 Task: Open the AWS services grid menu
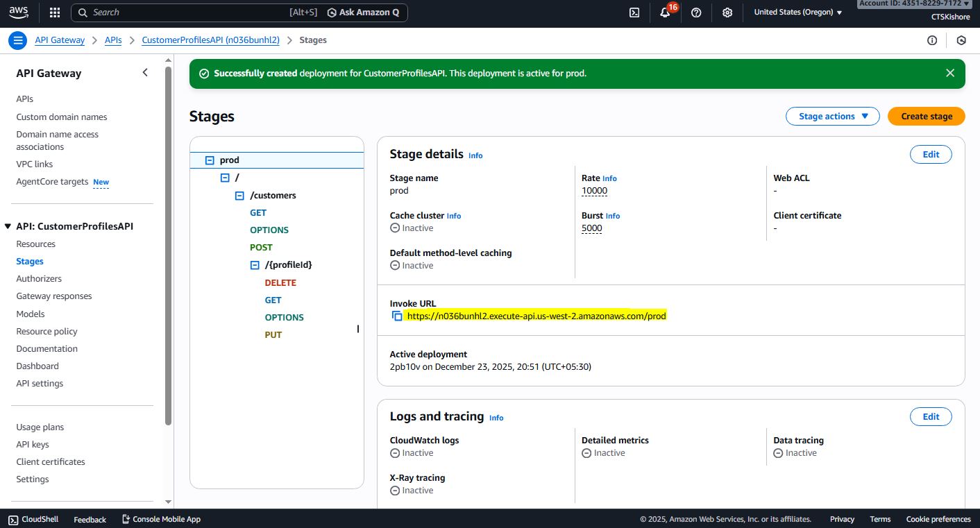tap(55, 12)
